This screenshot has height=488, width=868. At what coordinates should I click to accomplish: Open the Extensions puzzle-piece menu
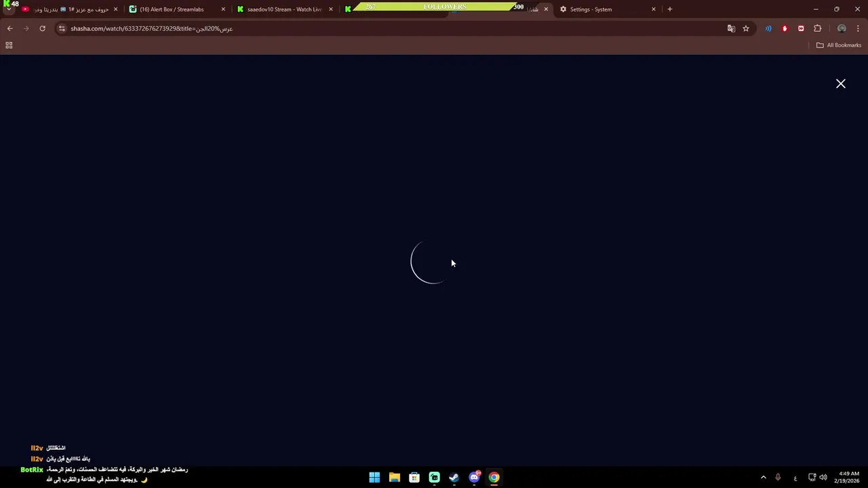click(x=817, y=28)
